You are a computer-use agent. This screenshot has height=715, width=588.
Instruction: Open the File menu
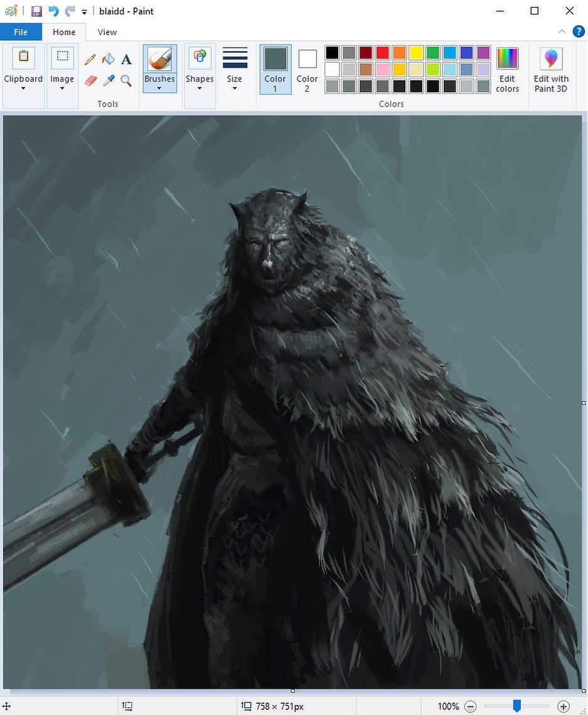point(21,32)
